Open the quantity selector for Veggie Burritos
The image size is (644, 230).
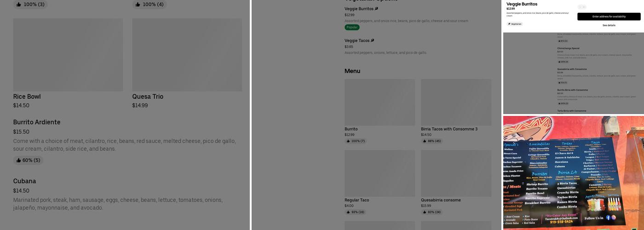[x=582, y=7]
